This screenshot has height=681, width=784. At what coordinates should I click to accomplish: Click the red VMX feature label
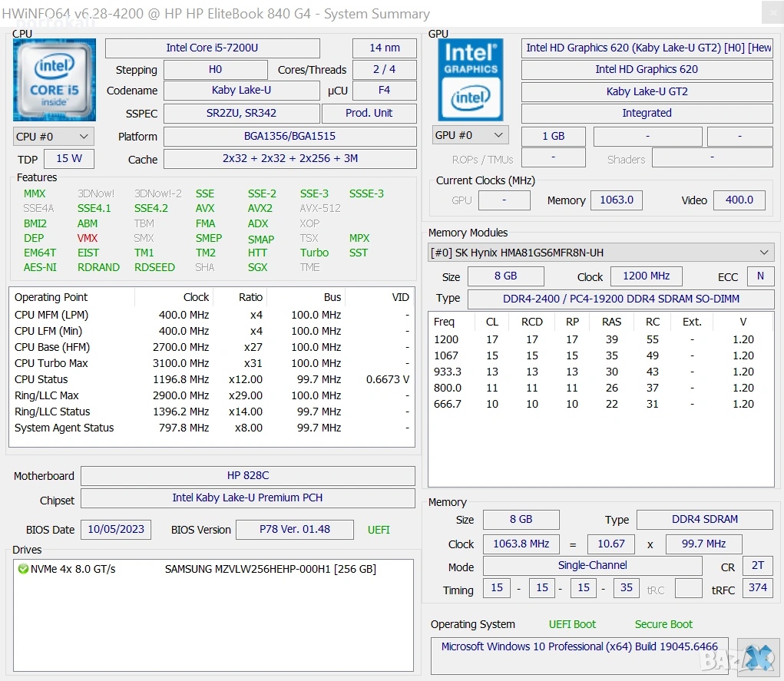(x=88, y=238)
